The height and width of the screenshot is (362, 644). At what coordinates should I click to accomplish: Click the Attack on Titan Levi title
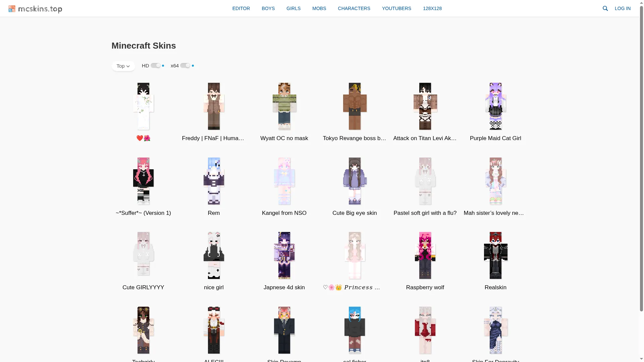tap(425, 138)
